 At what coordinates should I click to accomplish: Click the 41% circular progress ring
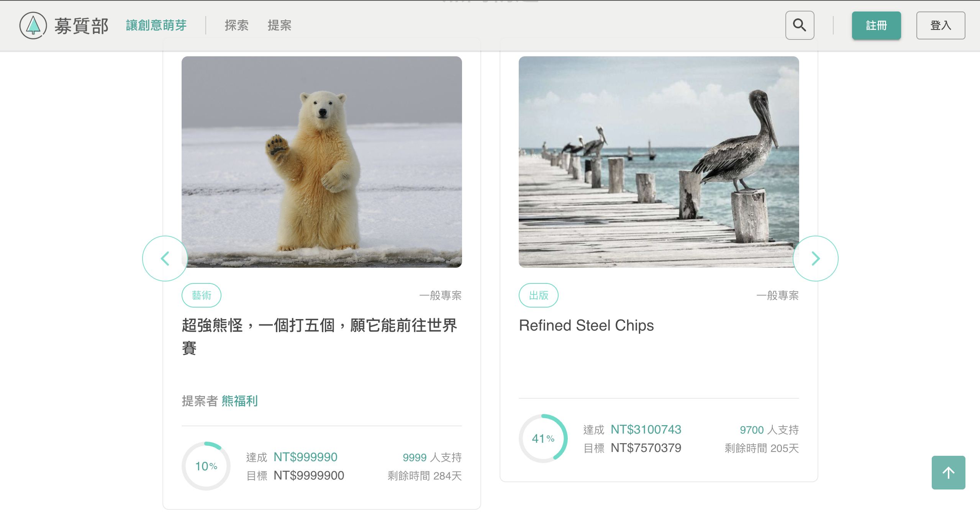543,438
